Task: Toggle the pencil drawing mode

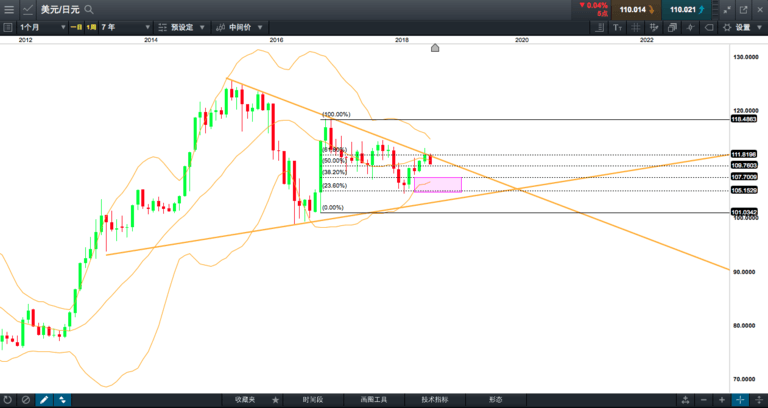Action: [44, 400]
